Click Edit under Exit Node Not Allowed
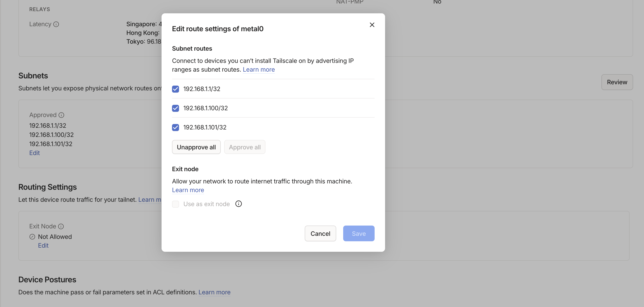This screenshot has height=307, width=644. pyautogui.click(x=43, y=245)
